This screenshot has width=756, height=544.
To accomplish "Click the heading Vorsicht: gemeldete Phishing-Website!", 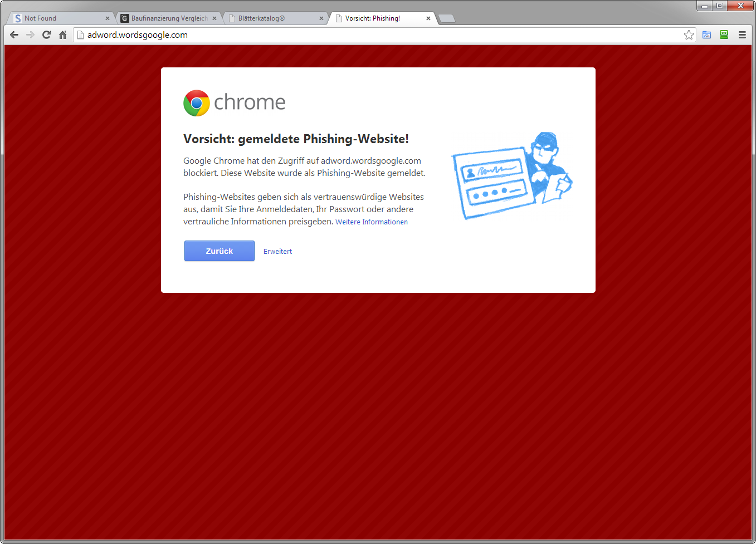I will pos(296,139).
